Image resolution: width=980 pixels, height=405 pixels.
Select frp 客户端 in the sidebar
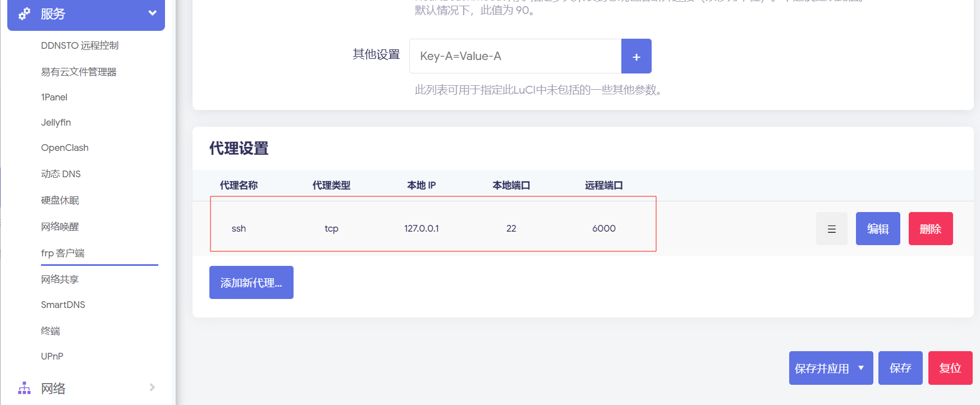coord(62,253)
